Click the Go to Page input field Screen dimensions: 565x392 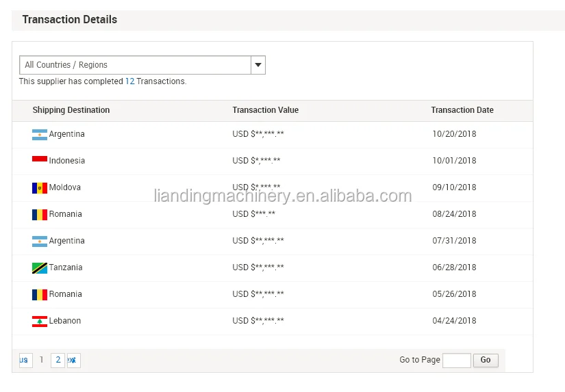(457, 361)
